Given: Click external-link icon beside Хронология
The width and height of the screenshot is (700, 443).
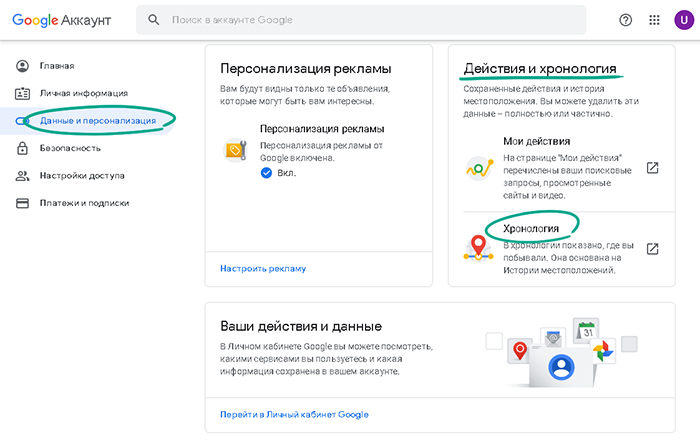Looking at the screenshot, I should pyautogui.click(x=652, y=249).
